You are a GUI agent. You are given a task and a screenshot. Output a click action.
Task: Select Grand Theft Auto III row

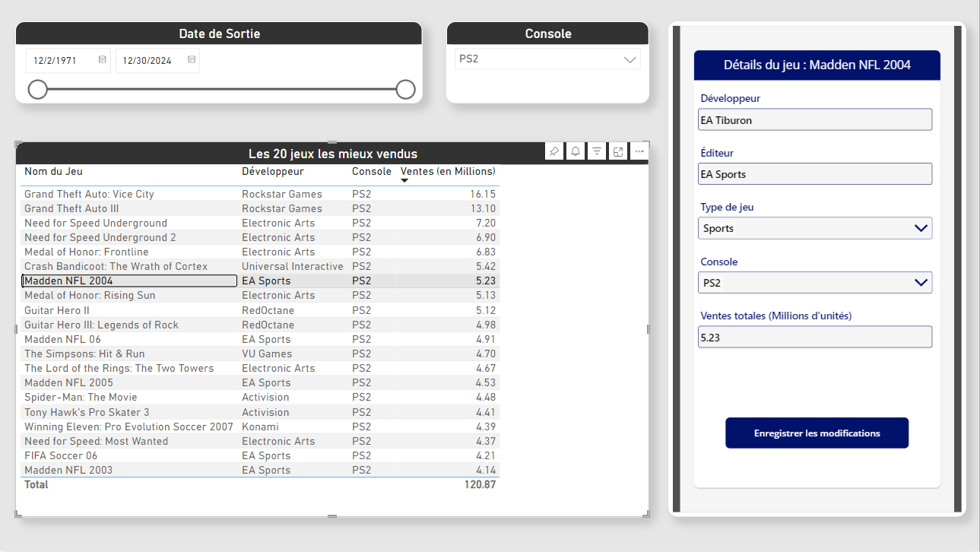[259, 208]
